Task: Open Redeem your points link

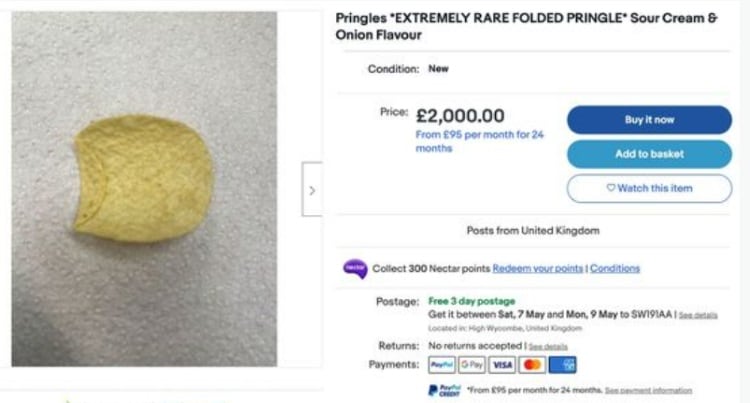Action: [x=538, y=268]
